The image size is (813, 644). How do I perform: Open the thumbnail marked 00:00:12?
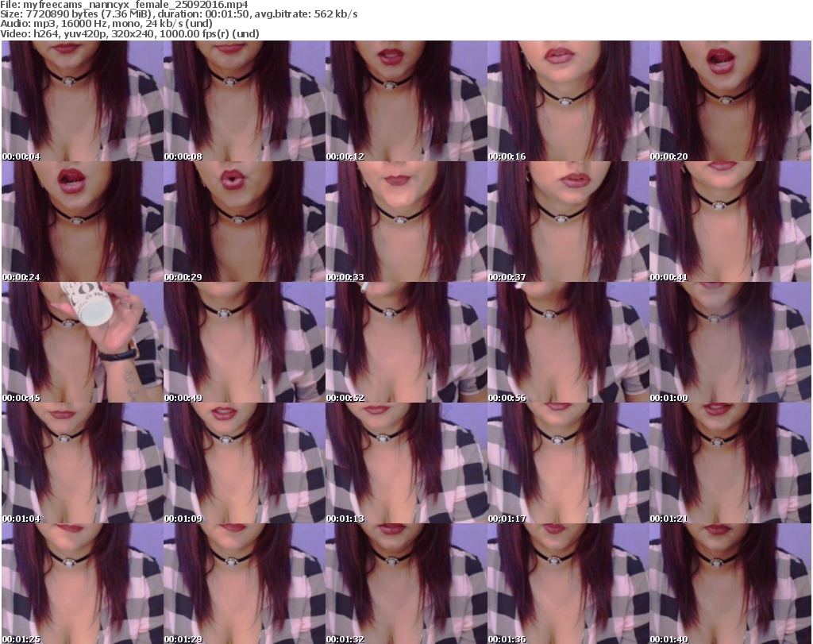[406, 101]
